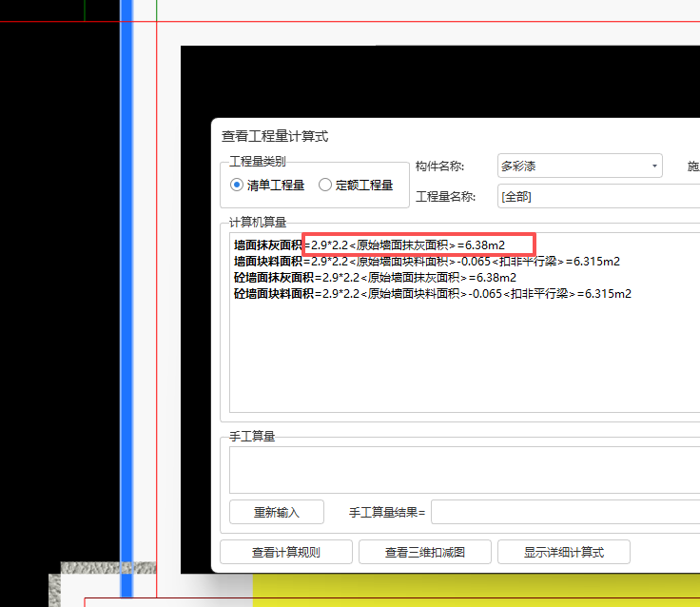Open the 构件名称 dropdown showing 多彩漆
This screenshot has height=607, width=700.
coord(579,166)
